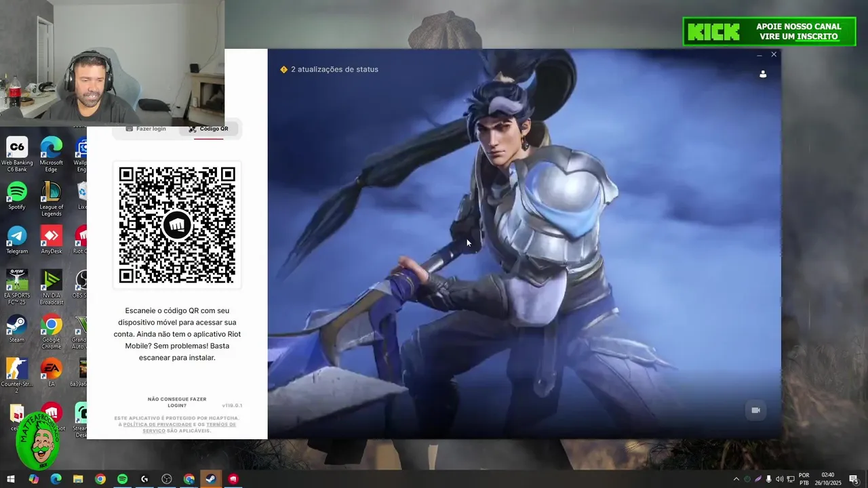Close the Riot client window
Image resolution: width=868 pixels, height=488 pixels.
pos(774,54)
